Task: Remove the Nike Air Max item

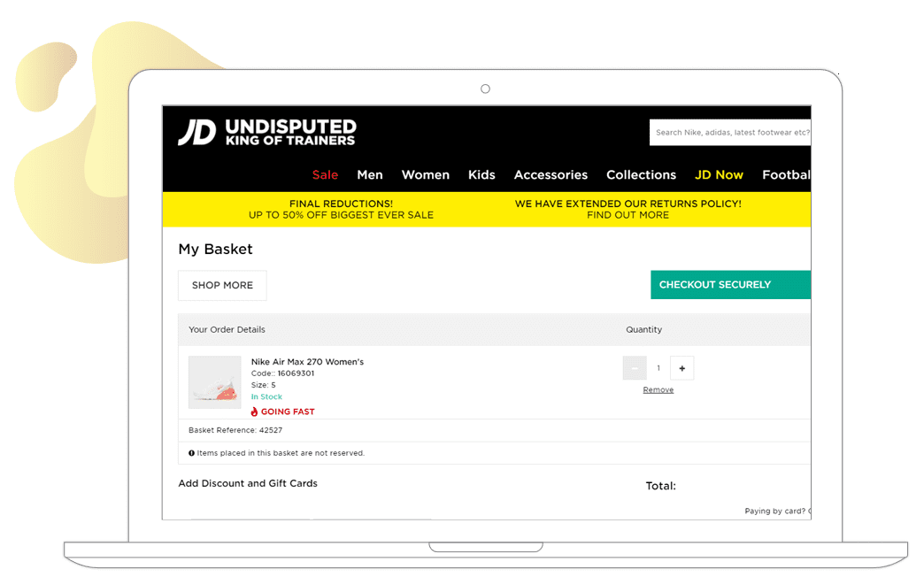Action: [x=658, y=390]
